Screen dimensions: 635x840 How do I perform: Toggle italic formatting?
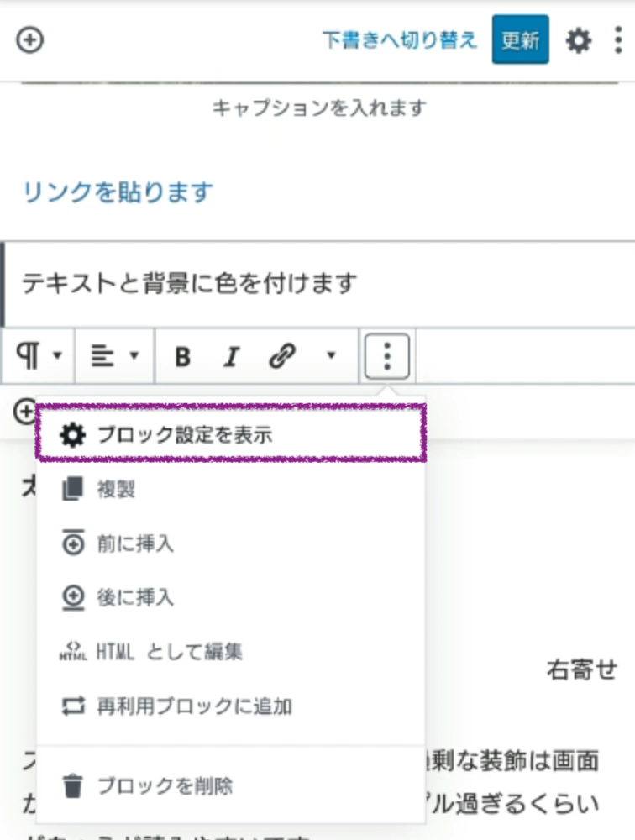(231, 357)
